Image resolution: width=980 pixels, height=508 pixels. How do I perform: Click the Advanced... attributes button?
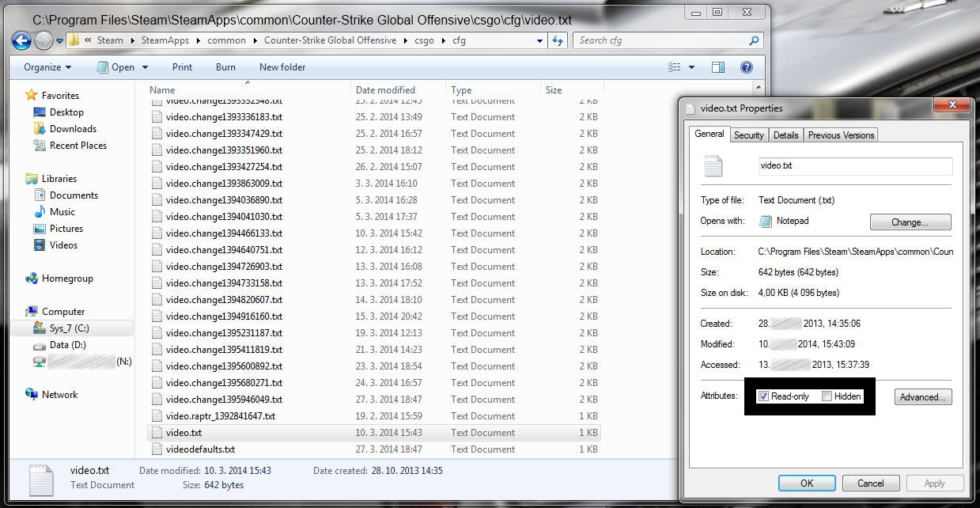click(x=923, y=397)
